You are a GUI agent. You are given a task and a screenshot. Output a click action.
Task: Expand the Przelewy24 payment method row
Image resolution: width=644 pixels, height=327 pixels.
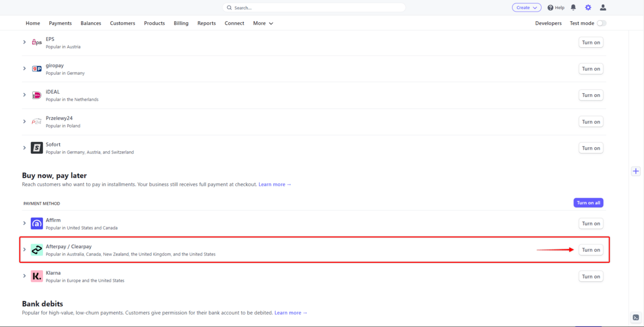24,121
